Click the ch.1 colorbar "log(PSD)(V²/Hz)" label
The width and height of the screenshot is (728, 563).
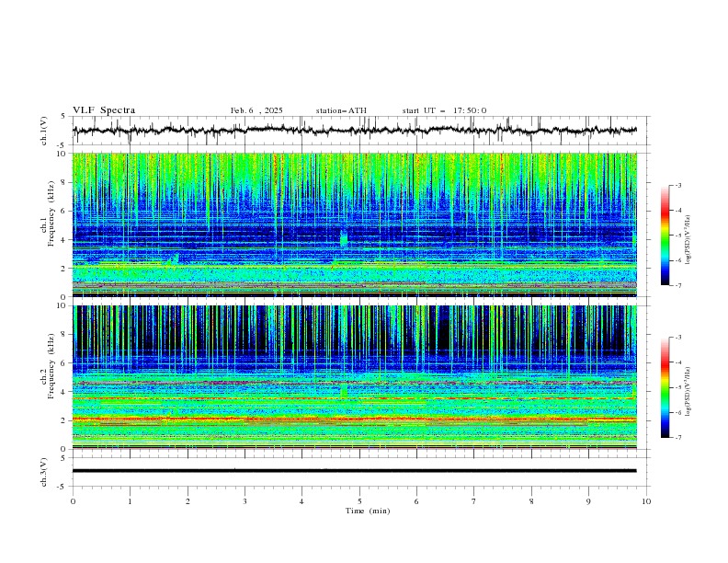[688, 240]
